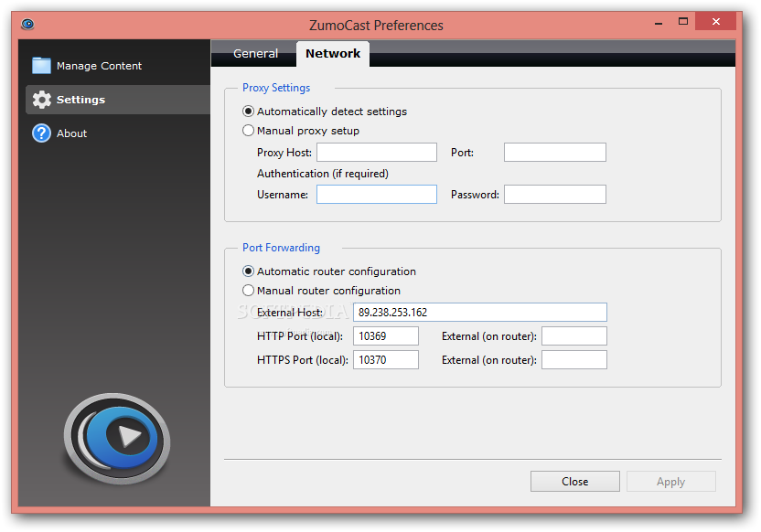761x532 pixels.
Task: Click the Settings gear icon
Action: 42,100
